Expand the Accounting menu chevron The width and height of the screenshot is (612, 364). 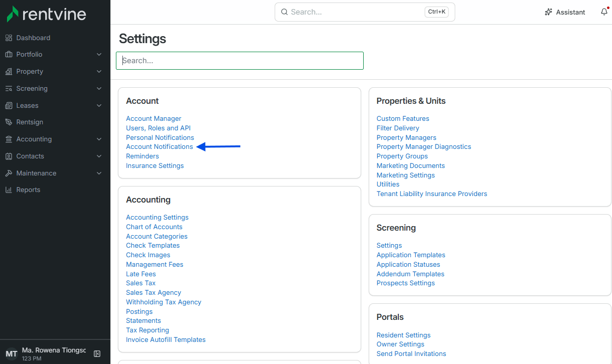(99, 139)
